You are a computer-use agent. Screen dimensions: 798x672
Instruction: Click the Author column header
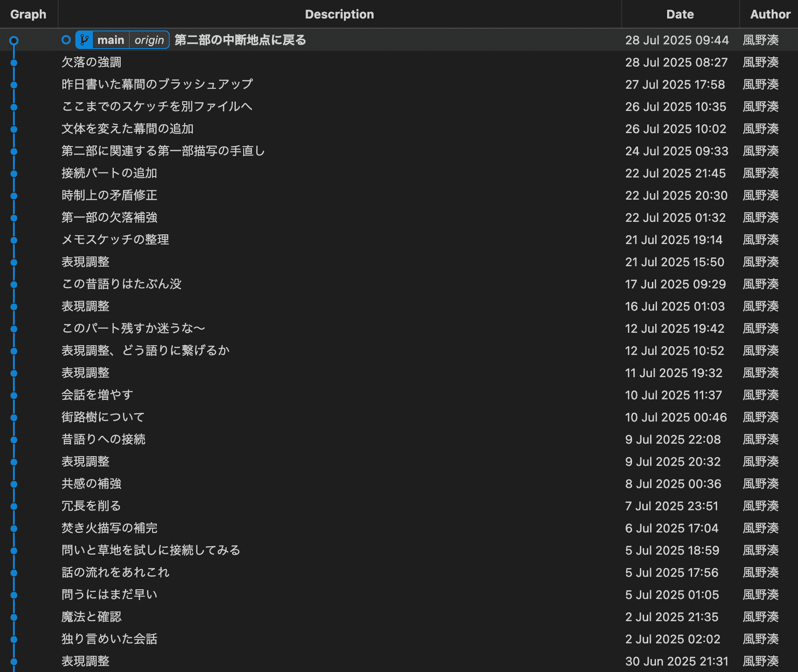(770, 14)
